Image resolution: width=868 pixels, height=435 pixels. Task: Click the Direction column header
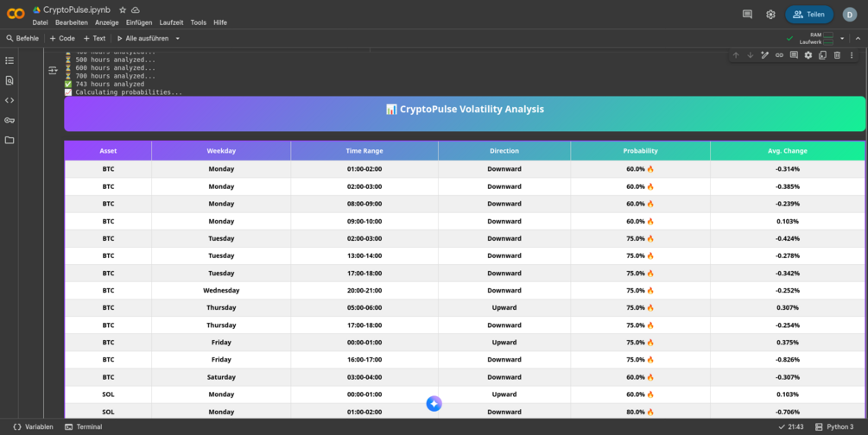(x=504, y=150)
